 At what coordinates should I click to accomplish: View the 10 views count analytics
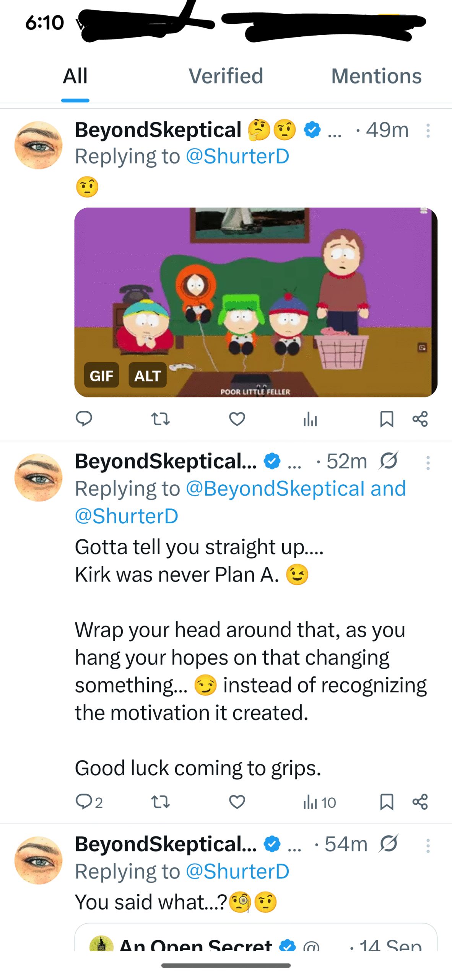pyautogui.click(x=319, y=802)
